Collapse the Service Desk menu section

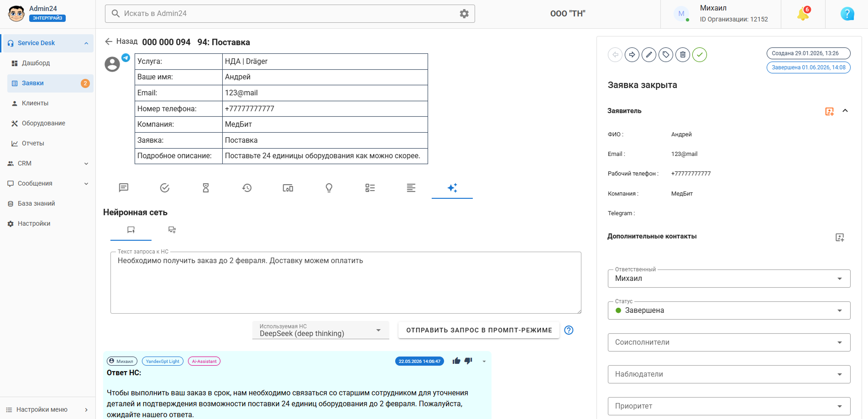86,43
